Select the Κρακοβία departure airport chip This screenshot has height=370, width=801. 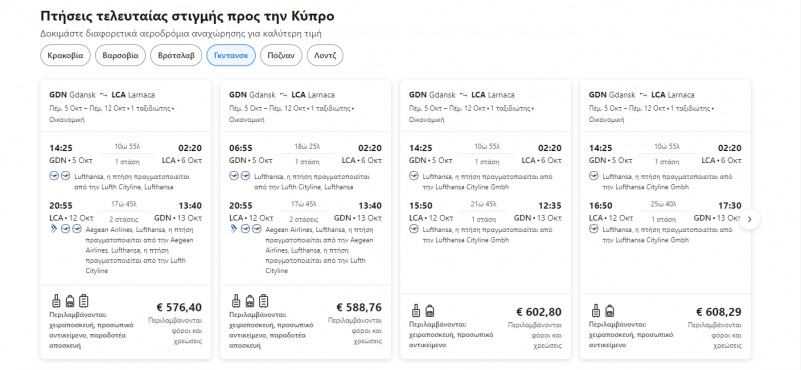(x=65, y=56)
